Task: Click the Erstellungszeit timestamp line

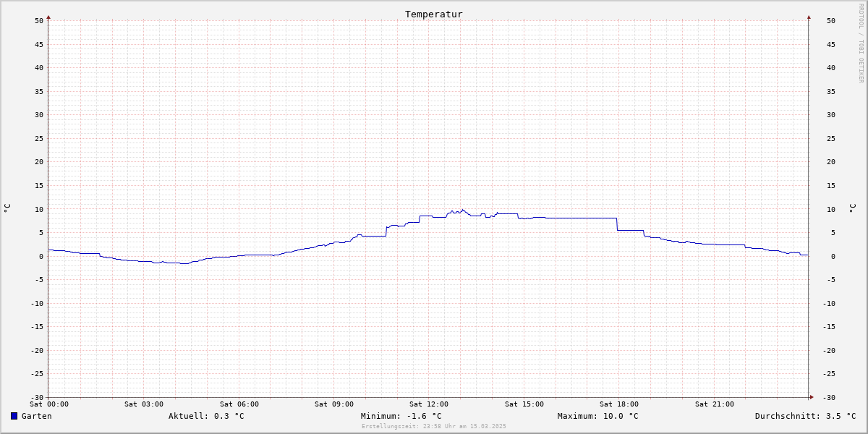Action: (434, 426)
